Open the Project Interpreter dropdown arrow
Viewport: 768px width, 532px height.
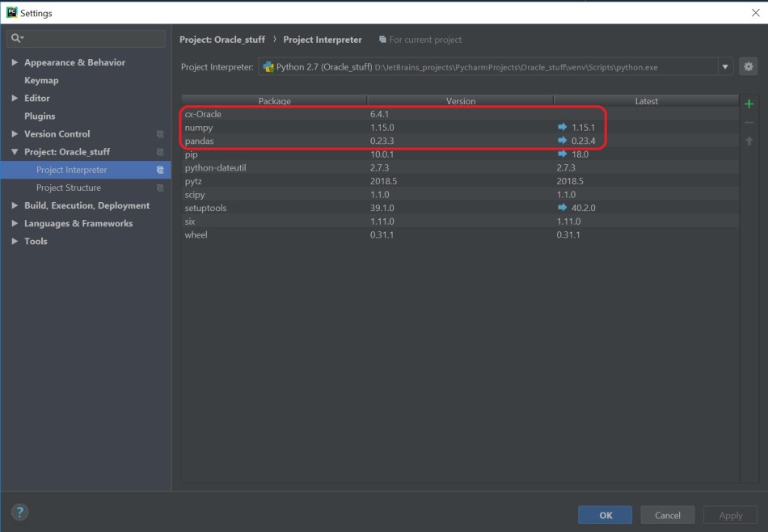point(725,67)
